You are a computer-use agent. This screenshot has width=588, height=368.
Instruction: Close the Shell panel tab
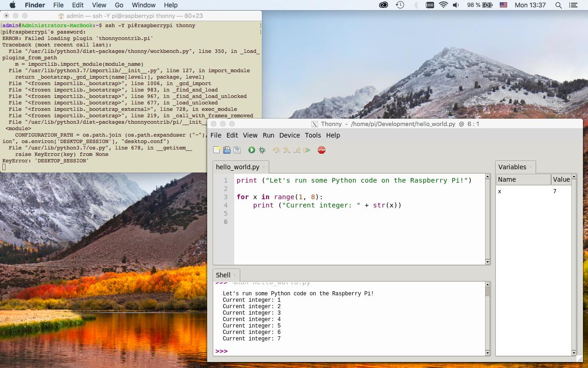coord(235,275)
